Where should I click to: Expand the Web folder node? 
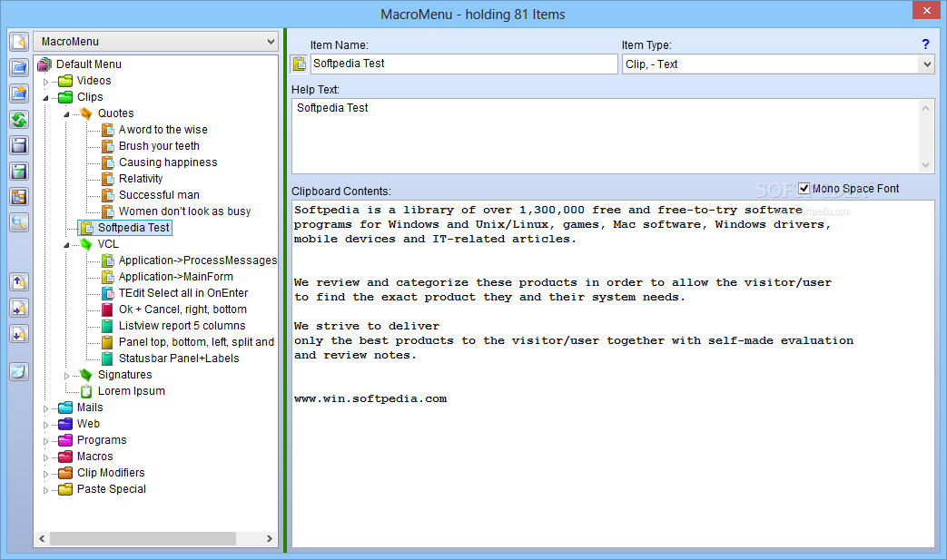tap(46, 425)
